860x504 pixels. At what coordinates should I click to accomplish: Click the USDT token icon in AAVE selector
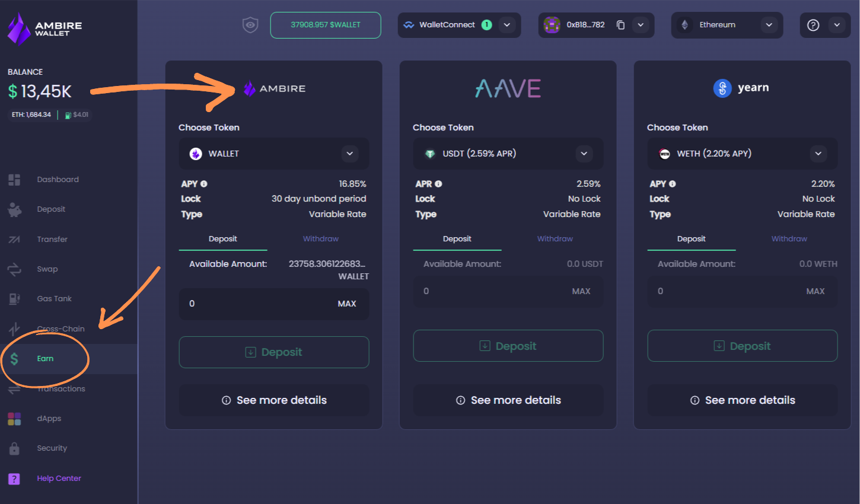tap(430, 154)
